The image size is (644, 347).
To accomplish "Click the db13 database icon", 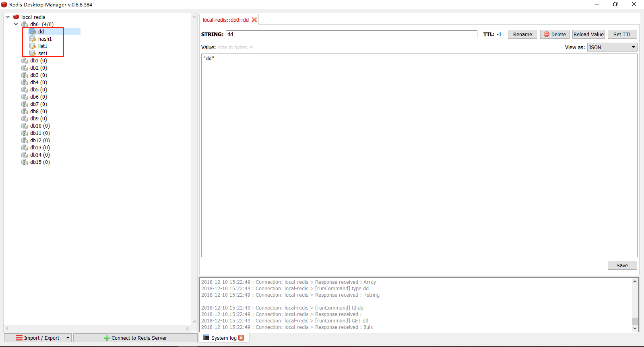I will [x=25, y=148].
